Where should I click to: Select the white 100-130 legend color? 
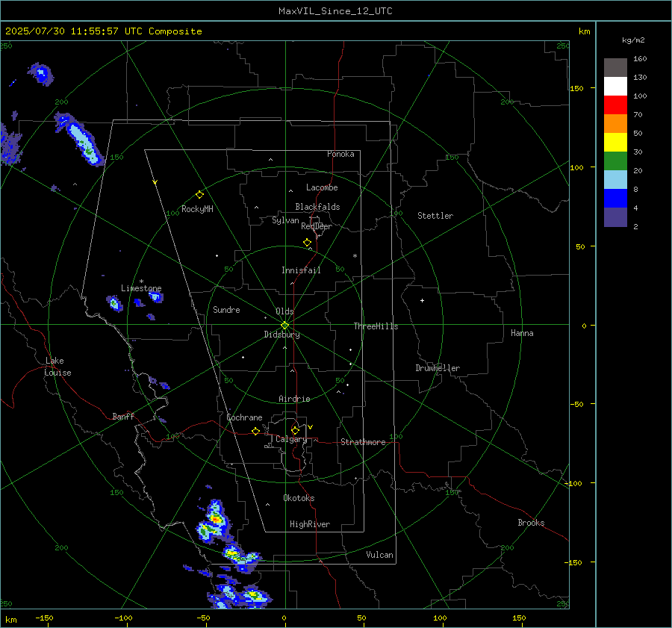[615, 87]
